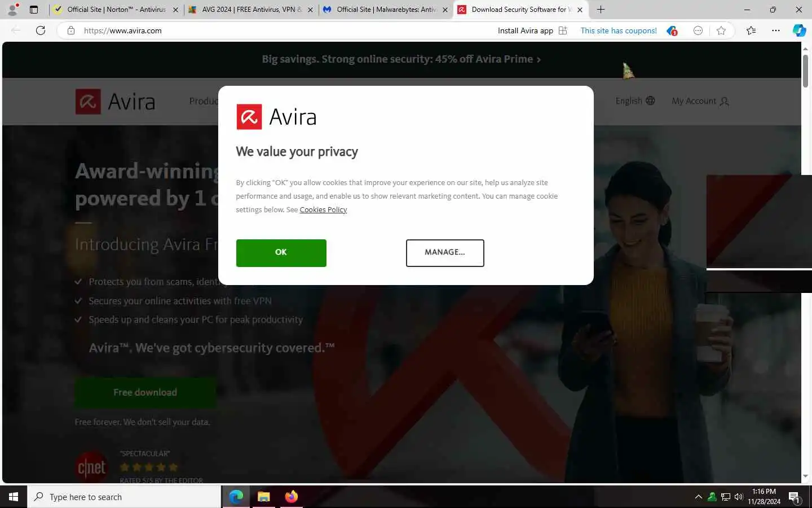812x508 pixels.
Task: Open the 45% off Avira Prime banner
Action: [401, 59]
